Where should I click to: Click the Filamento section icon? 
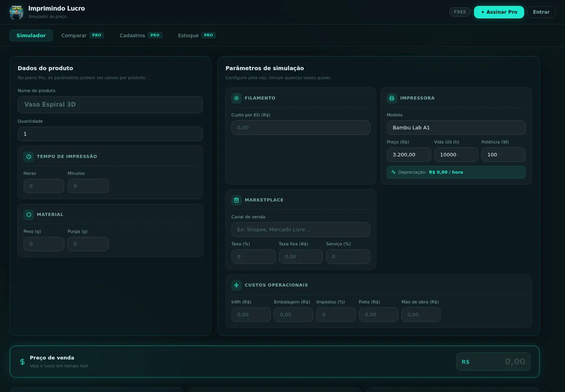coord(236,98)
